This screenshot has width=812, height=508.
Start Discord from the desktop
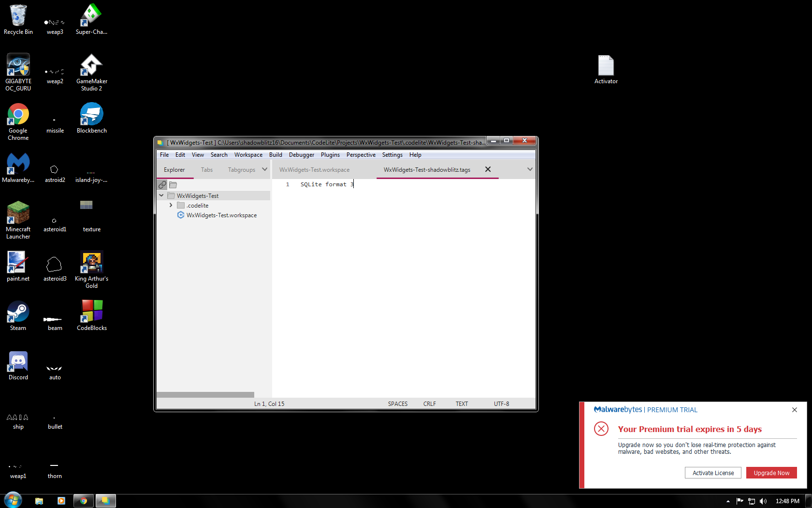(x=18, y=361)
